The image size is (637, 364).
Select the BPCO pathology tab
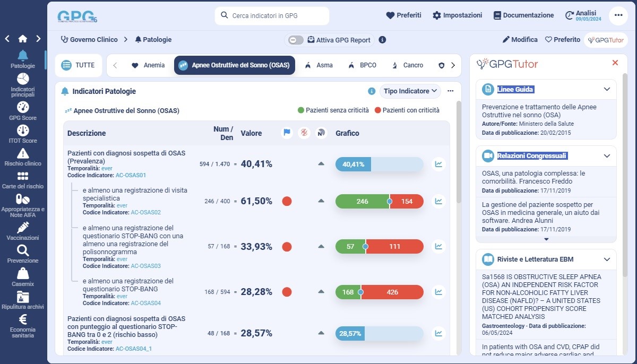[x=363, y=65]
